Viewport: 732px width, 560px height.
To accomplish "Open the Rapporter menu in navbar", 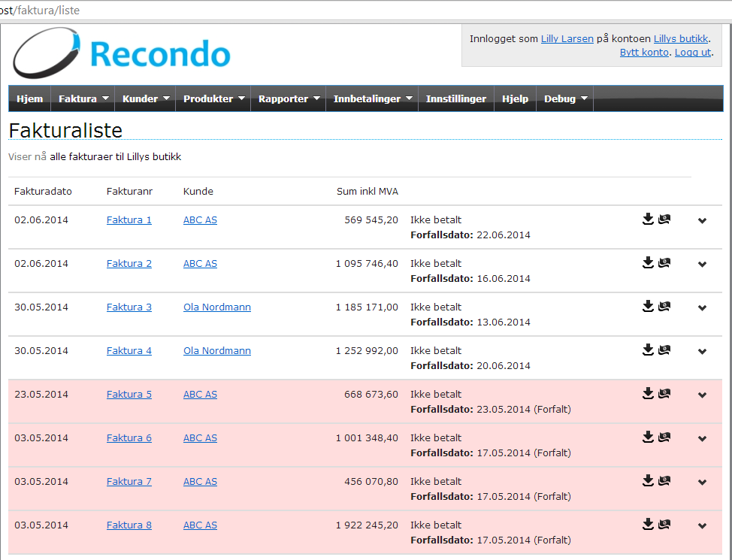I will pos(289,98).
